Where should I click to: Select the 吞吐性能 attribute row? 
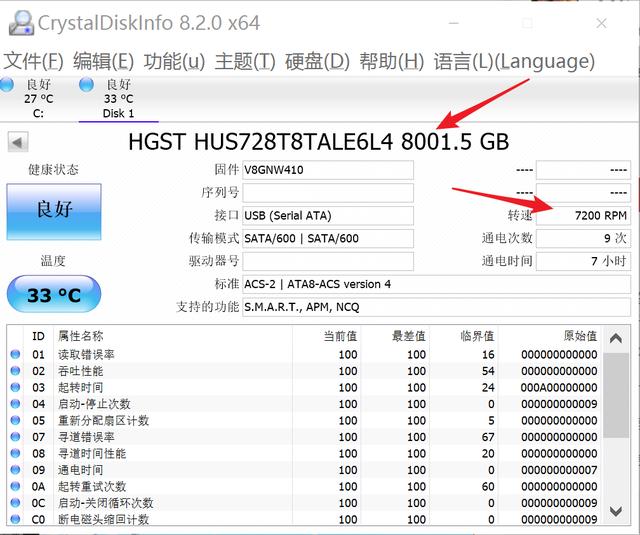[x=305, y=371]
